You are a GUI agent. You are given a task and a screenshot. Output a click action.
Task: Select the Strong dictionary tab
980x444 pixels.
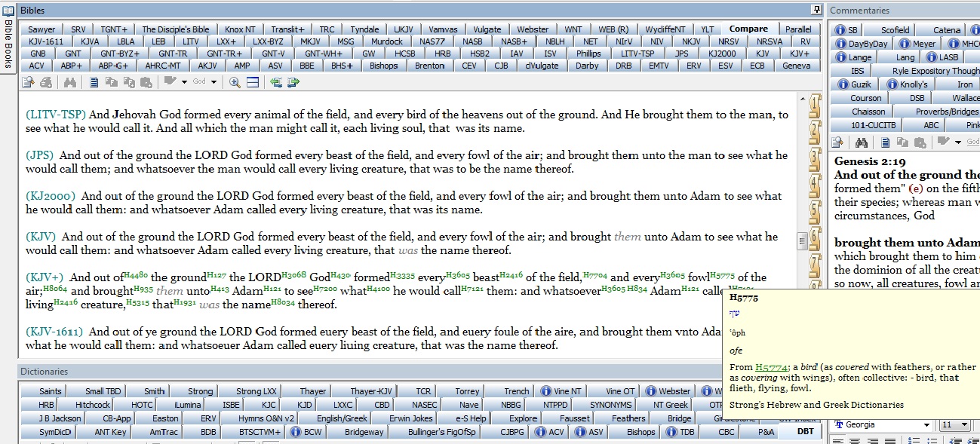click(200, 391)
